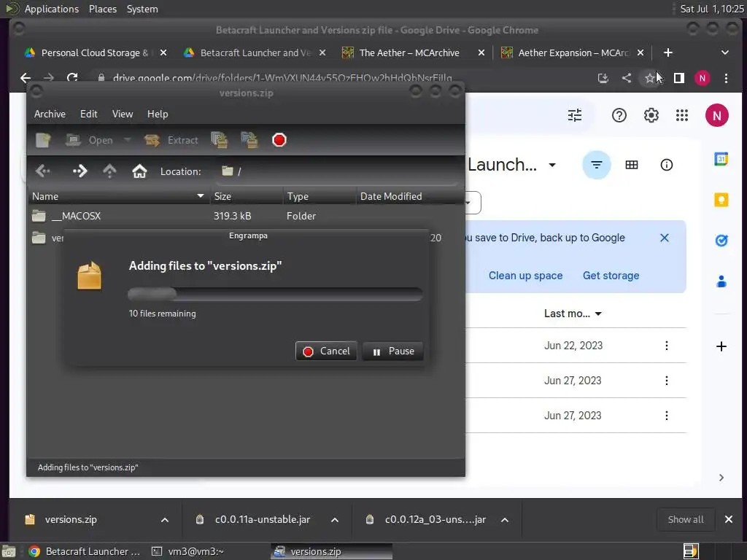Open the Applications menu in top panel
This screenshot has height=560, width=747.
click(52, 9)
